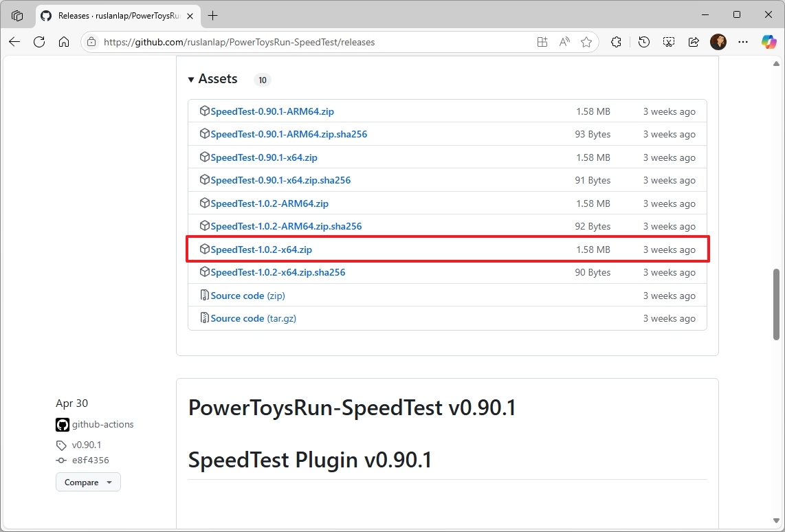The image size is (785, 532).
Task: Open split screen view icon
Action: 542,42
